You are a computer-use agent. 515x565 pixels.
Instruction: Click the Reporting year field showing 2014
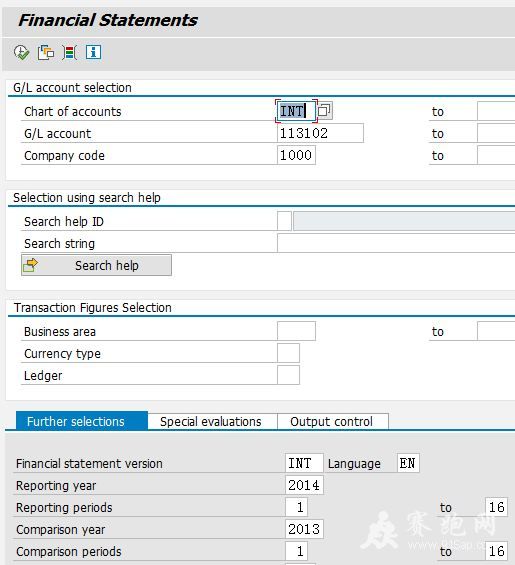click(304, 485)
